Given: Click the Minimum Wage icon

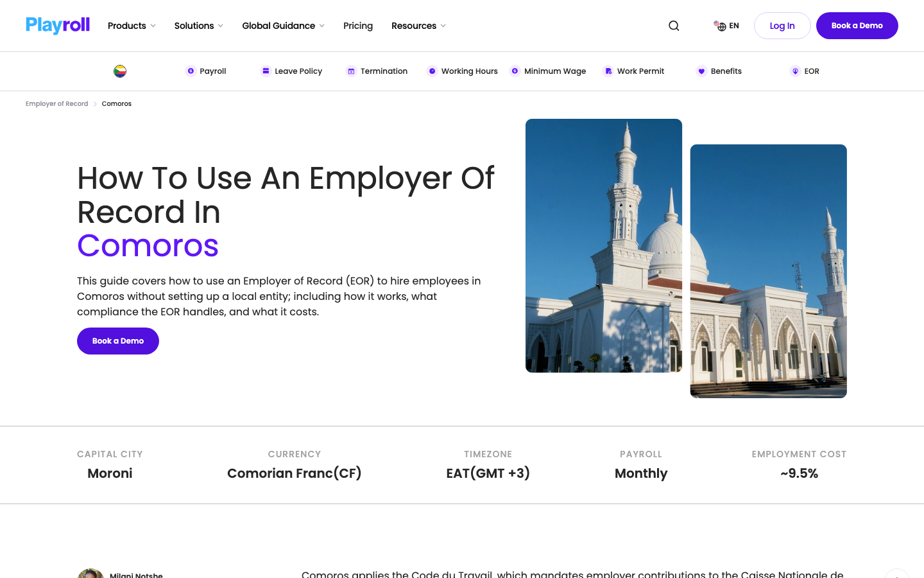Looking at the screenshot, I should point(515,71).
